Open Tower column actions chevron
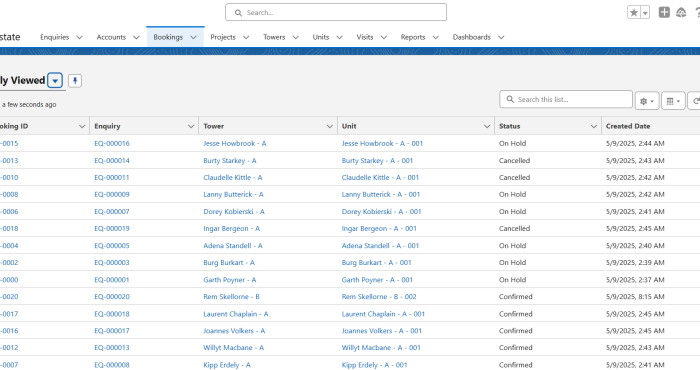700x370 pixels. click(329, 126)
